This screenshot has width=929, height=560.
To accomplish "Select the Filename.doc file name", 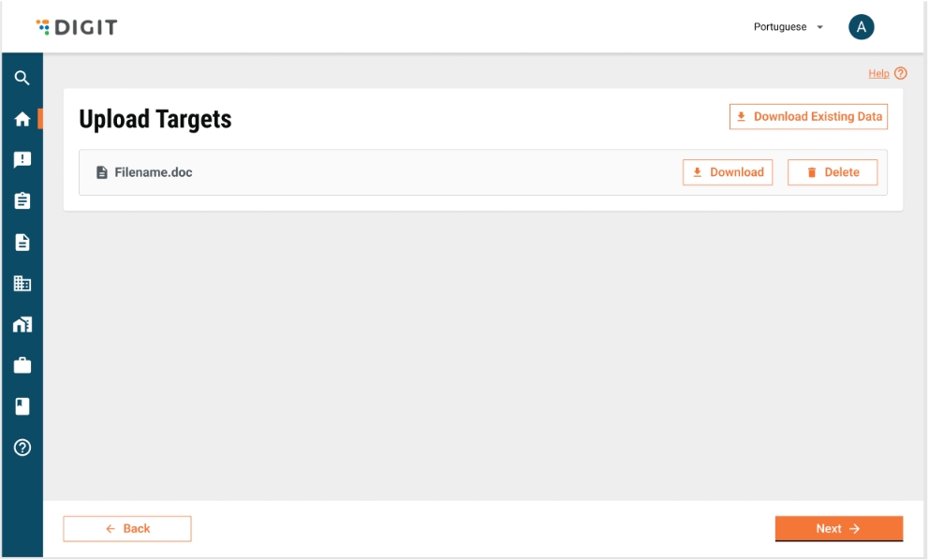I will 153,172.
